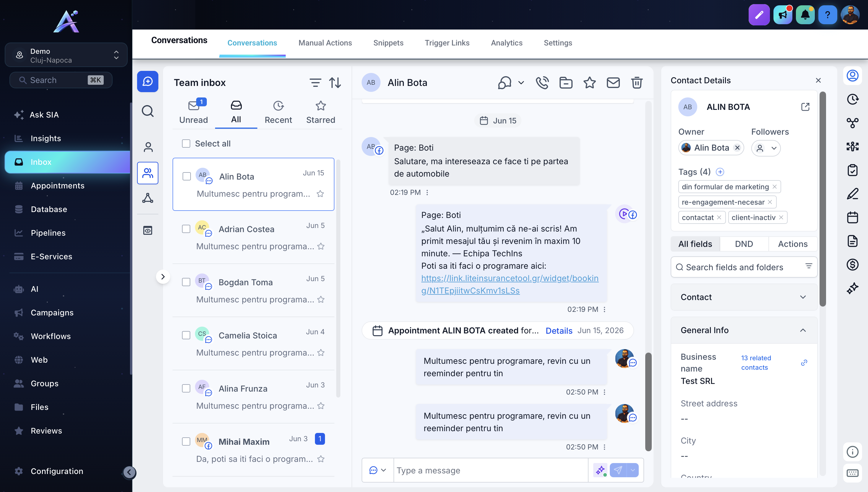
Task: Click the phone call icon in conversation header
Action: point(542,82)
